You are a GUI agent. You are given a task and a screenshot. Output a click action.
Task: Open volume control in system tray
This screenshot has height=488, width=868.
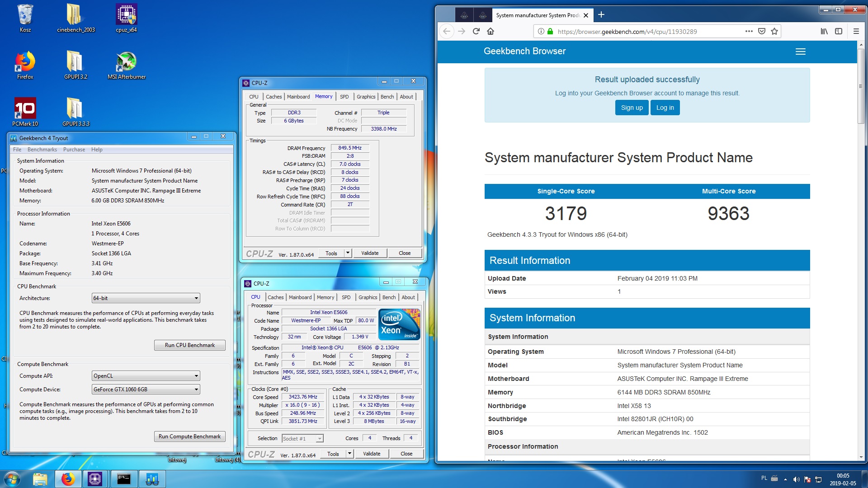(x=796, y=479)
